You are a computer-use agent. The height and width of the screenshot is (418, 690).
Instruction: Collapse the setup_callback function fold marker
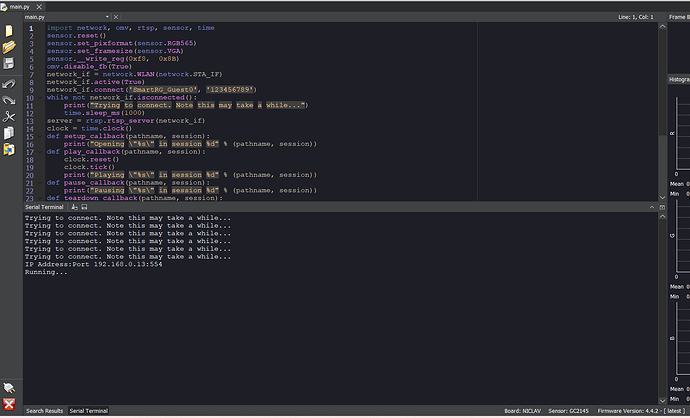coord(42,135)
